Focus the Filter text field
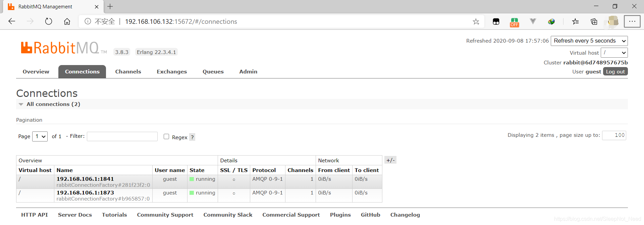The height and width of the screenshot is (225, 644). point(122,136)
